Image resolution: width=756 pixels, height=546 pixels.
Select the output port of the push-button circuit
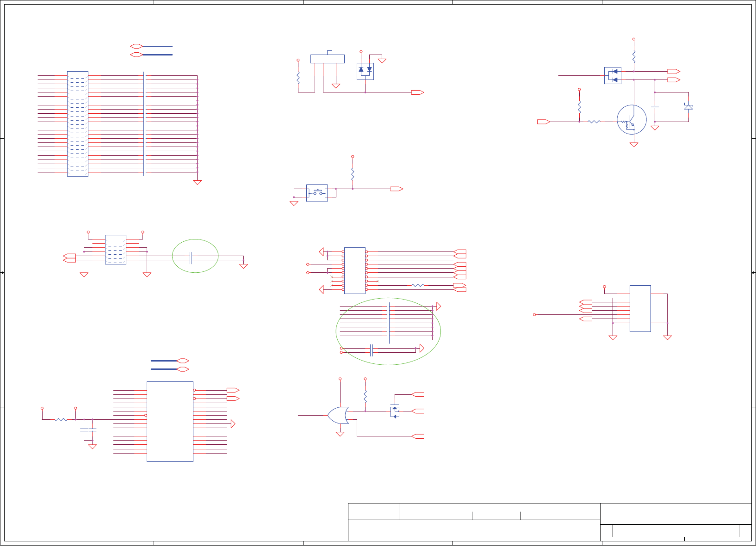[397, 189]
